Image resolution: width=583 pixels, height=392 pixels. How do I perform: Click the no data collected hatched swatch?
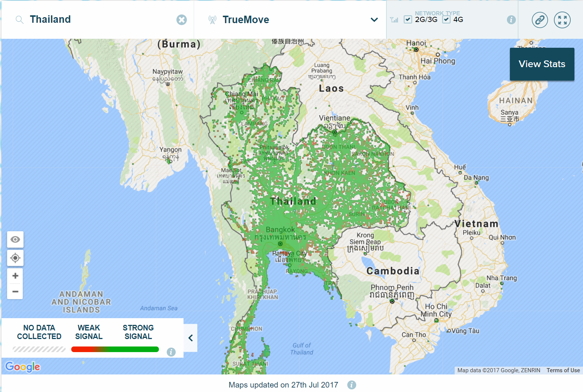click(39, 349)
